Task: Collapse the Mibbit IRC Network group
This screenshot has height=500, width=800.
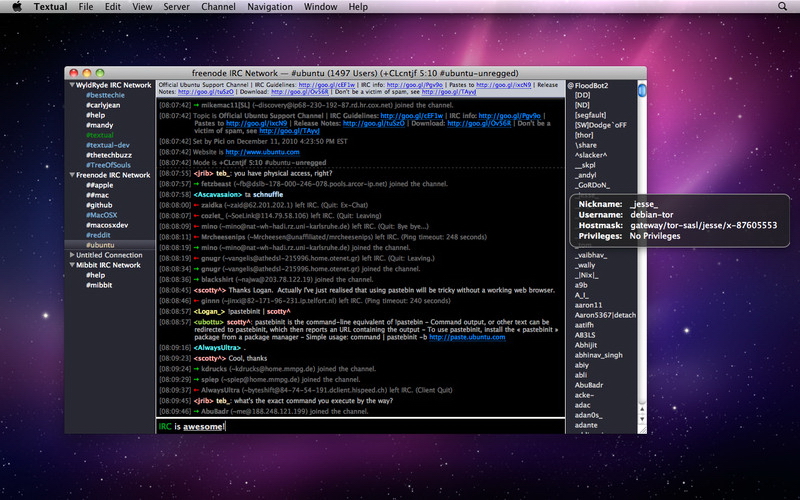Action: 71,265
